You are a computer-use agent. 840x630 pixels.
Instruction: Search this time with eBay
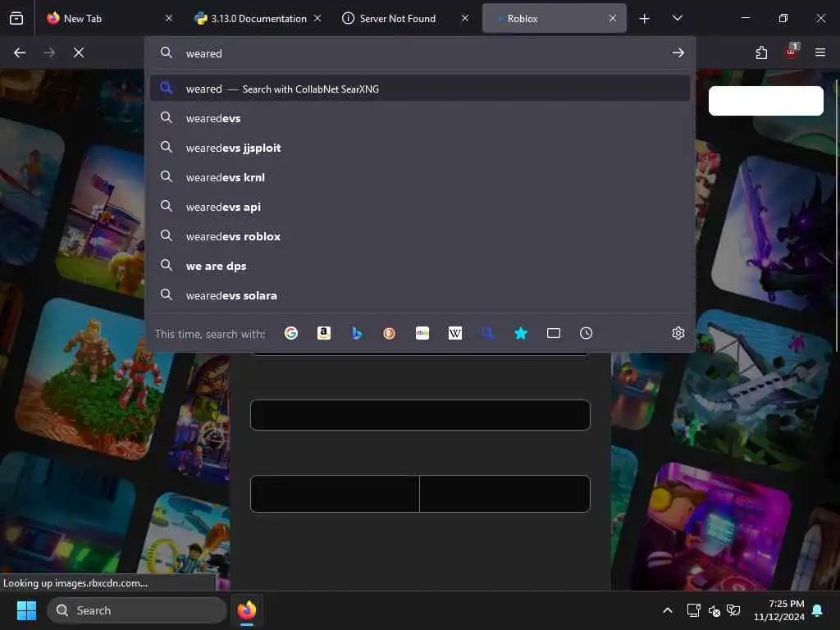422,333
